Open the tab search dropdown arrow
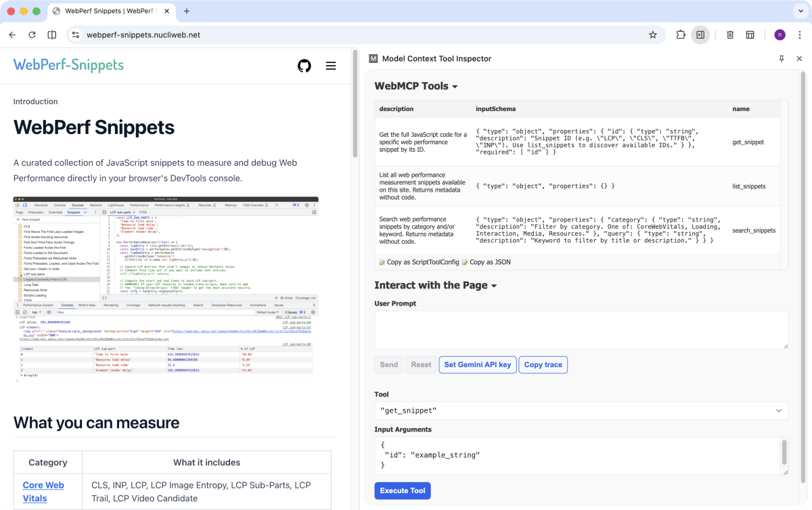Screen dimensions: 812x510 pyautogui.click(x=800, y=11)
